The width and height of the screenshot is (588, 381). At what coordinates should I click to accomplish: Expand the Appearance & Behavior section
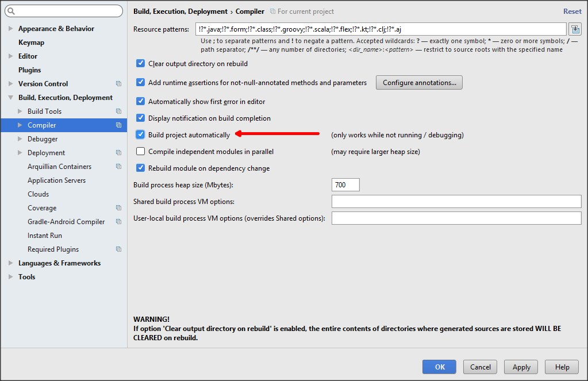pyautogui.click(x=10, y=28)
